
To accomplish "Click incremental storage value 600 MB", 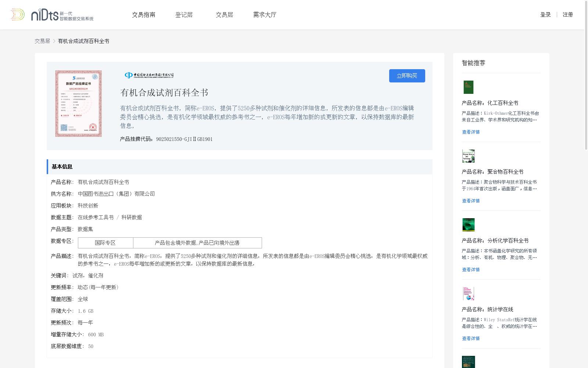I will point(96,335).
